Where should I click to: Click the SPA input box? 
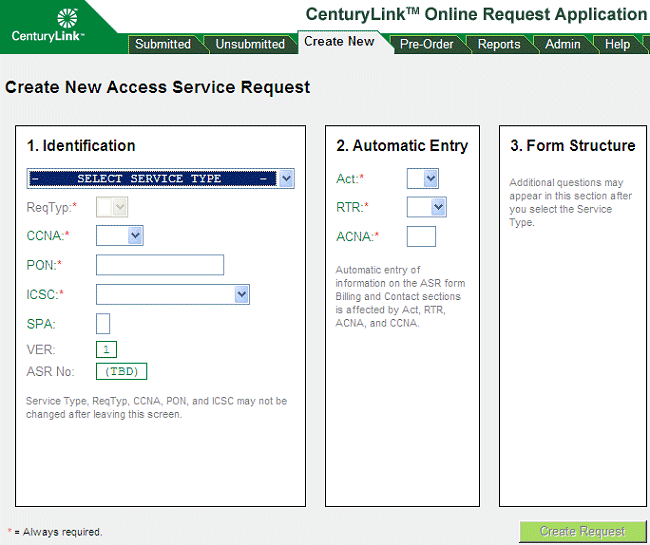pos(103,323)
